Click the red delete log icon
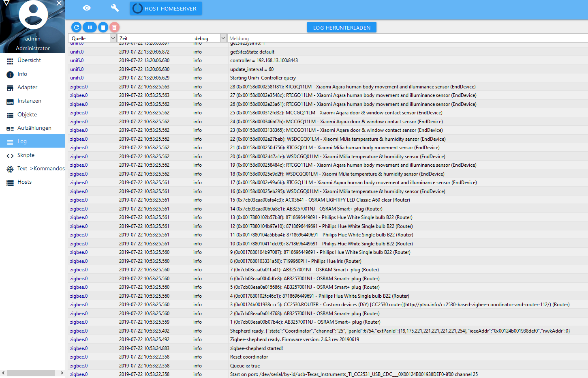Screen dimensions: 588x378 click(x=114, y=27)
